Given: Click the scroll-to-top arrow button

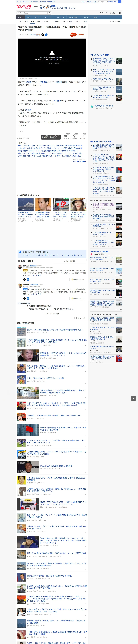Looking at the screenshot, I should pyautogui.click(x=133, y=398).
